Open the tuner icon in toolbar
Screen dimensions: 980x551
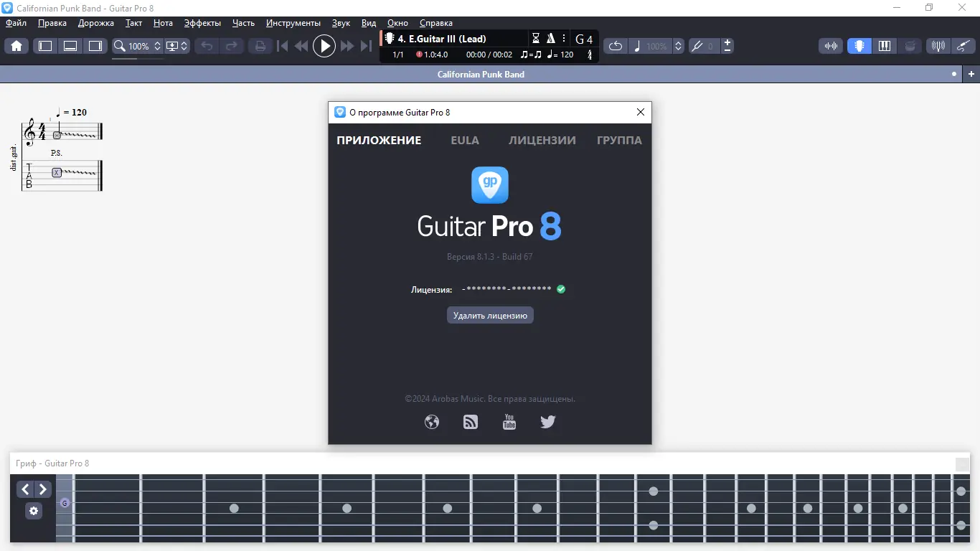coord(938,46)
